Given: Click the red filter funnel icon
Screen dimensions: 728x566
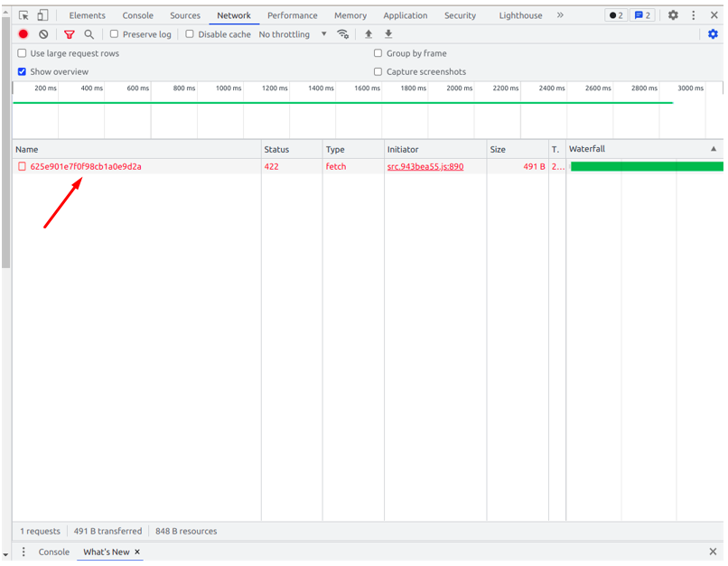Looking at the screenshot, I should pos(70,34).
